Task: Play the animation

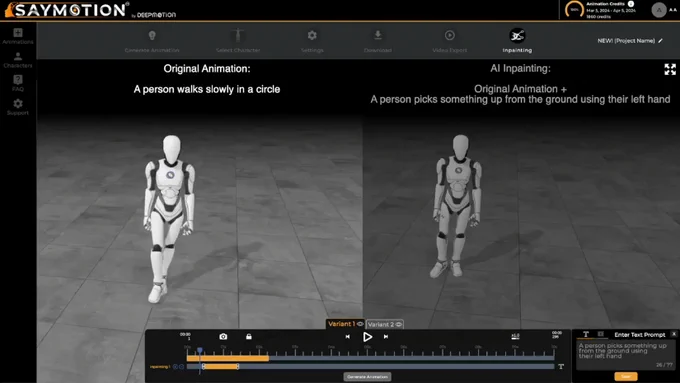Action: [x=367, y=337]
